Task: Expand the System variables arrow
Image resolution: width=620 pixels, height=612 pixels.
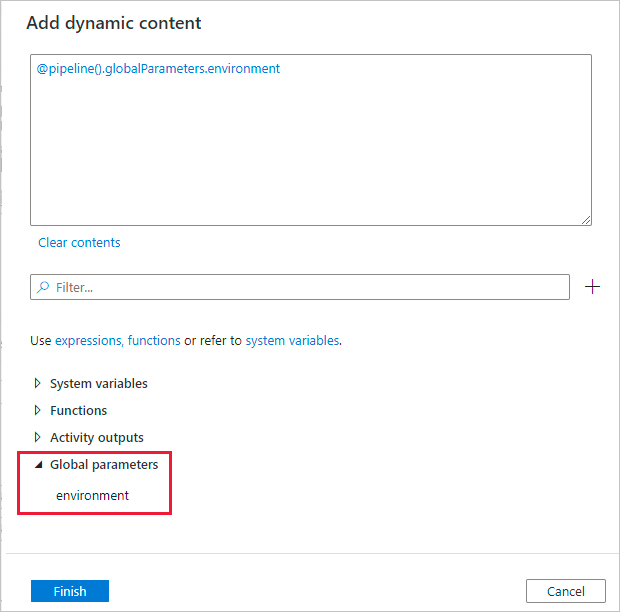Action: tap(38, 383)
